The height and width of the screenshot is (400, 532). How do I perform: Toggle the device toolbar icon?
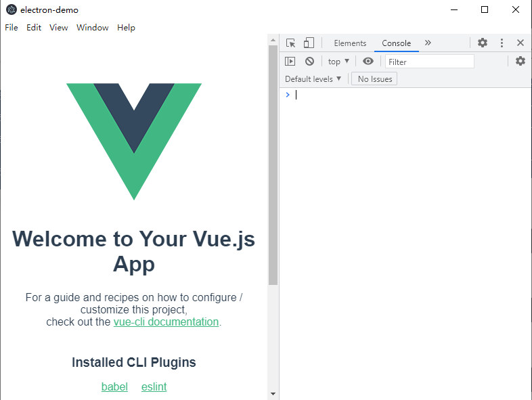pyautogui.click(x=309, y=43)
